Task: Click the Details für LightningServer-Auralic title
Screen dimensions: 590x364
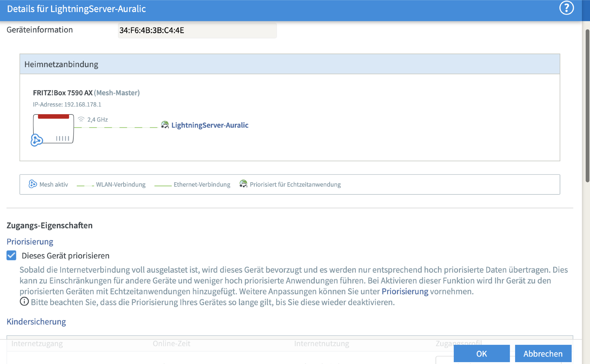Action: click(x=76, y=9)
